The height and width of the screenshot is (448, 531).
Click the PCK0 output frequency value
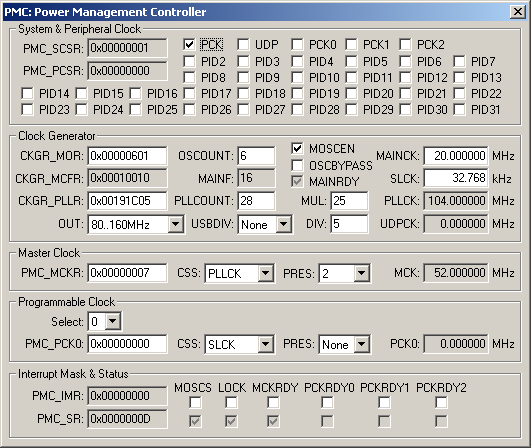pyautogui.click(x=456, y=344)
